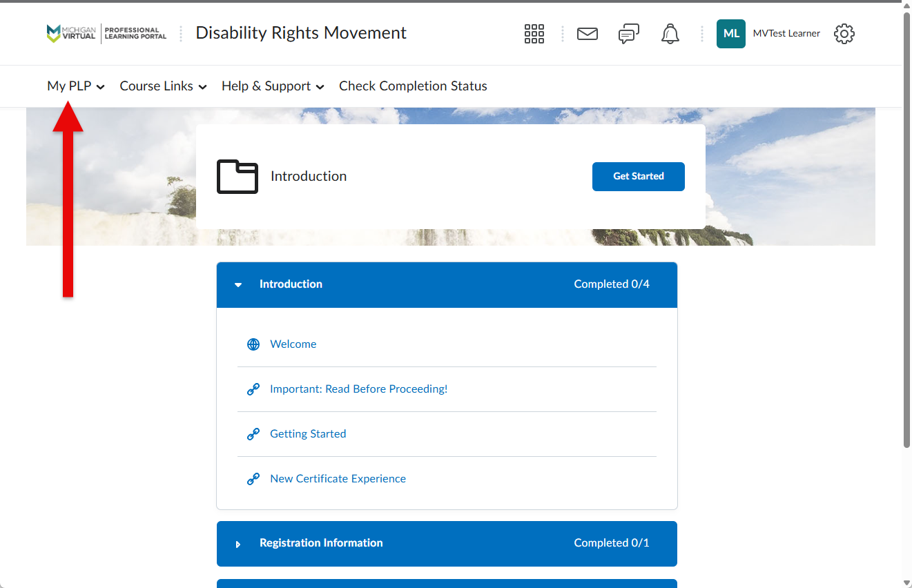
Task: Click the MVTest Learner user name
Action: click(x=786, y=34)
